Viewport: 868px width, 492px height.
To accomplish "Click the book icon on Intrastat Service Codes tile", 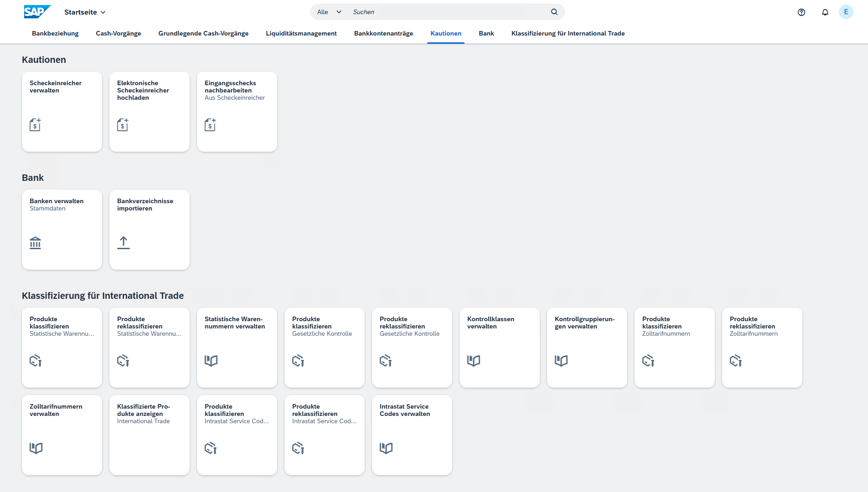I will [386, 448].
